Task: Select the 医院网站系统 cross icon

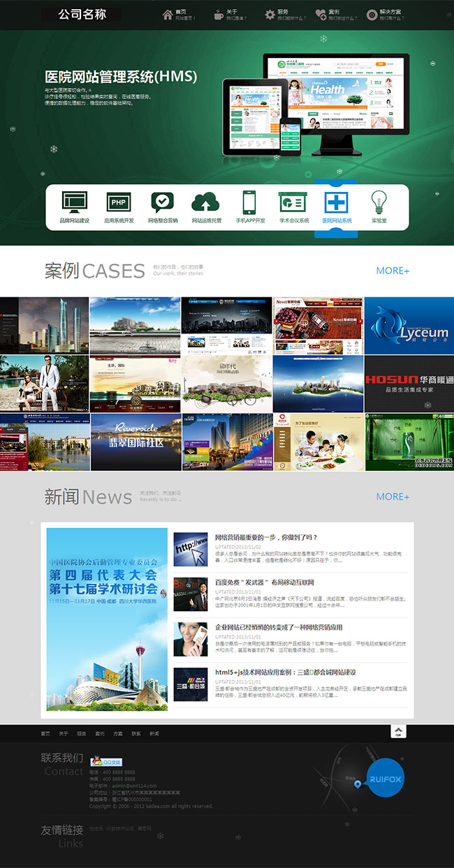Action: pos(337,202)
